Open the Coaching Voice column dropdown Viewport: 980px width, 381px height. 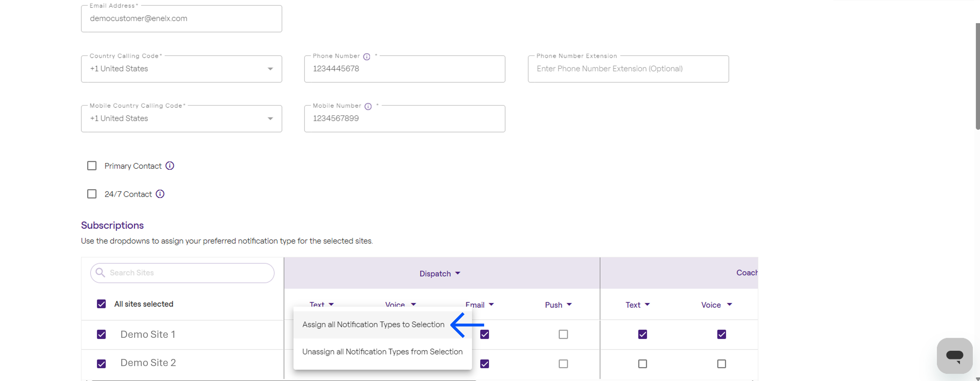click(716, 305)
